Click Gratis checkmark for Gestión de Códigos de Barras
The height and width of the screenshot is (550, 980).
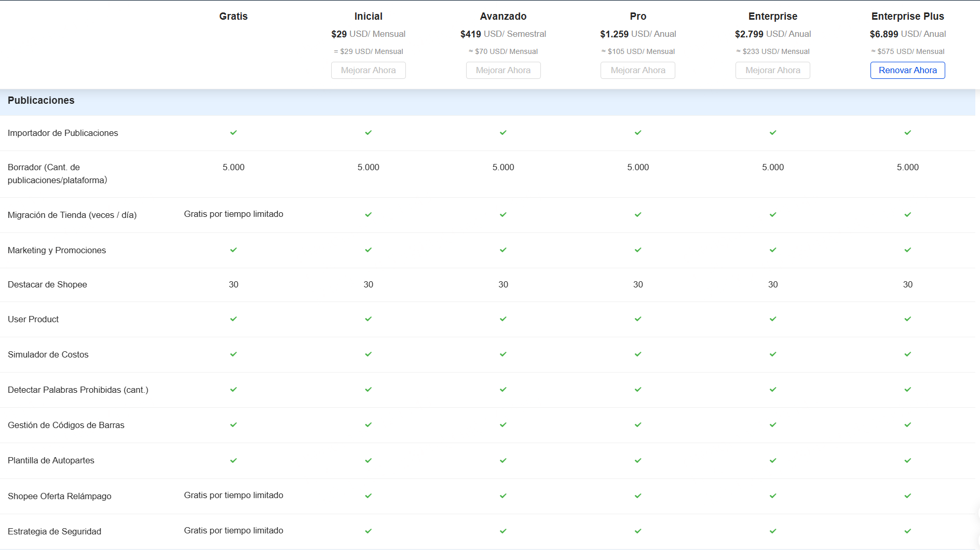234,425
